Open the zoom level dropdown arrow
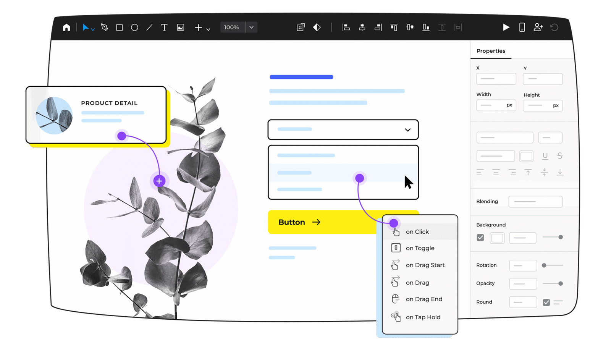611x364 pixels. tap(251, 28)
